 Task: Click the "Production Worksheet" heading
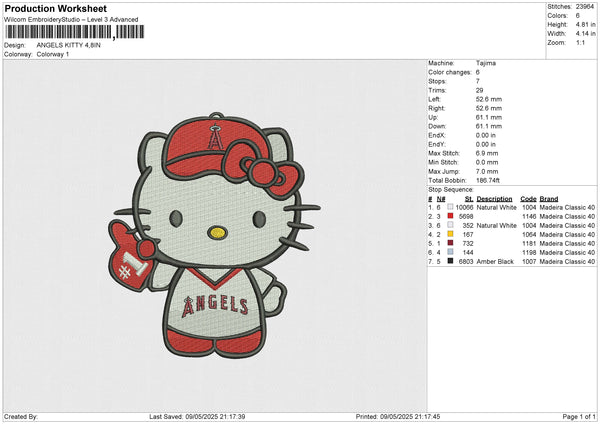[56, 8]
